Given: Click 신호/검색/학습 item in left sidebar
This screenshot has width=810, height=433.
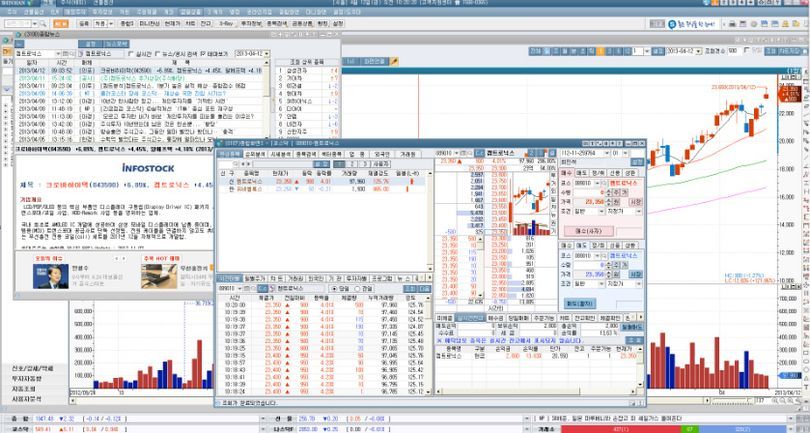Looking at the screenshot, I should click(x=33, y=368).
